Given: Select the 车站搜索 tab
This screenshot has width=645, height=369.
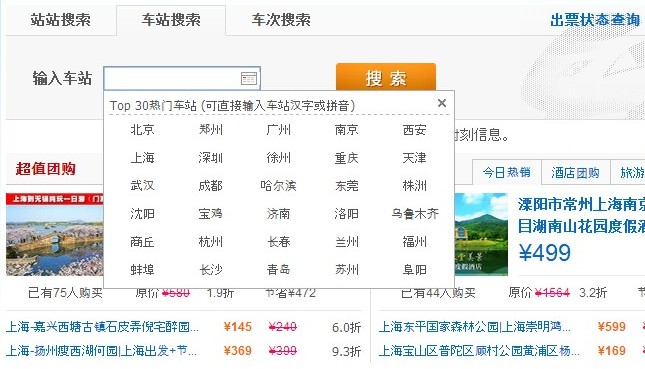Looking at the screenshot, I should [171, 20].
